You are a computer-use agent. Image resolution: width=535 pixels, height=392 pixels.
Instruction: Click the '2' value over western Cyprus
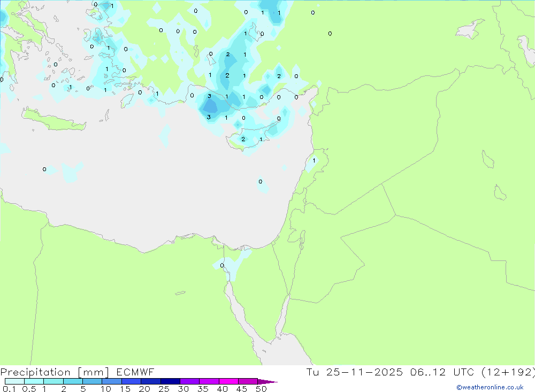243,139
